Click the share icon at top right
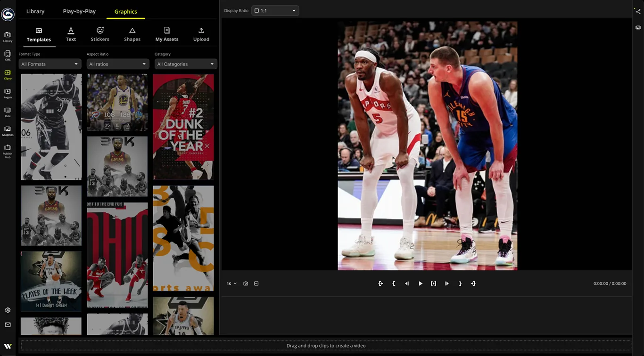The height and width of the screenshot is (356, 644). click(638, 11)
